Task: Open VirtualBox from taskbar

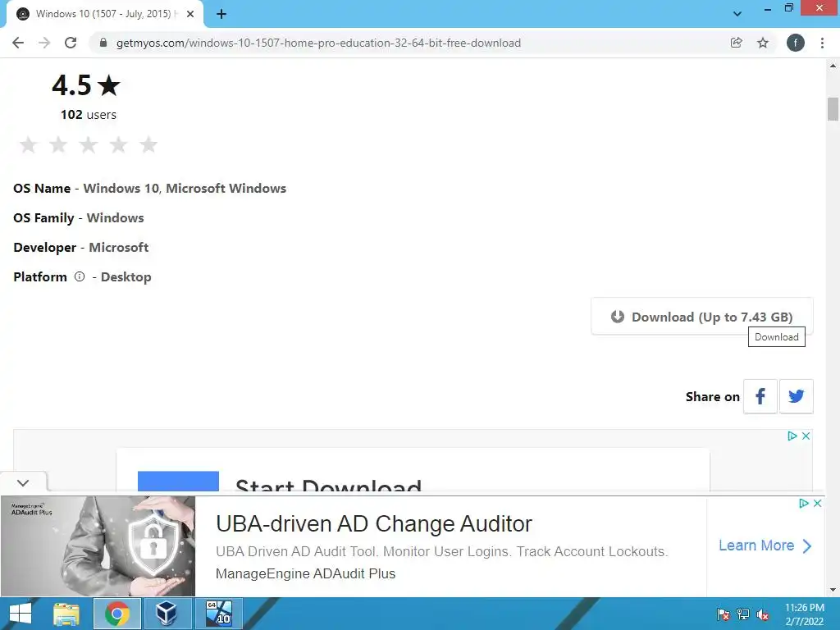Action: pyautogui.click(x=167, y=614)
